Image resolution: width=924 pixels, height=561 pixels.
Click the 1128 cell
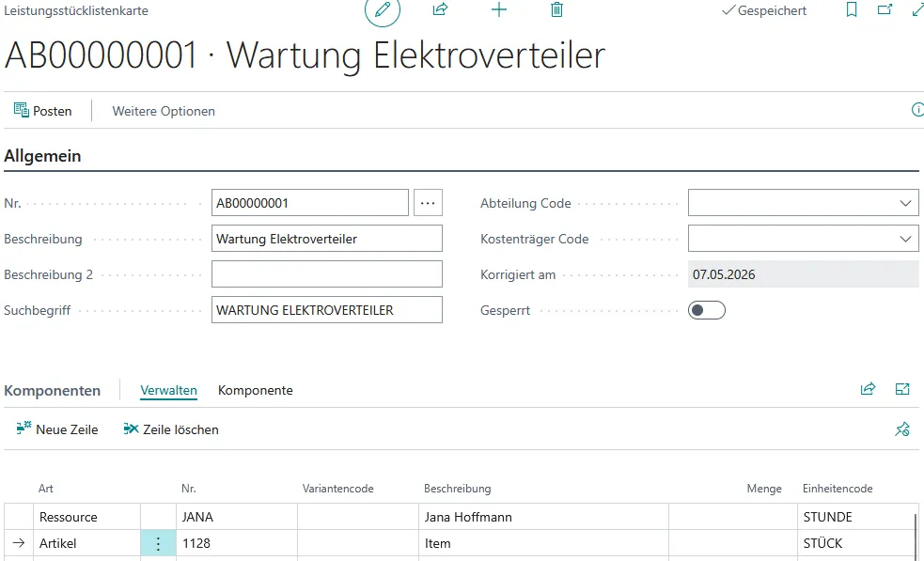(x=237, y=543)
